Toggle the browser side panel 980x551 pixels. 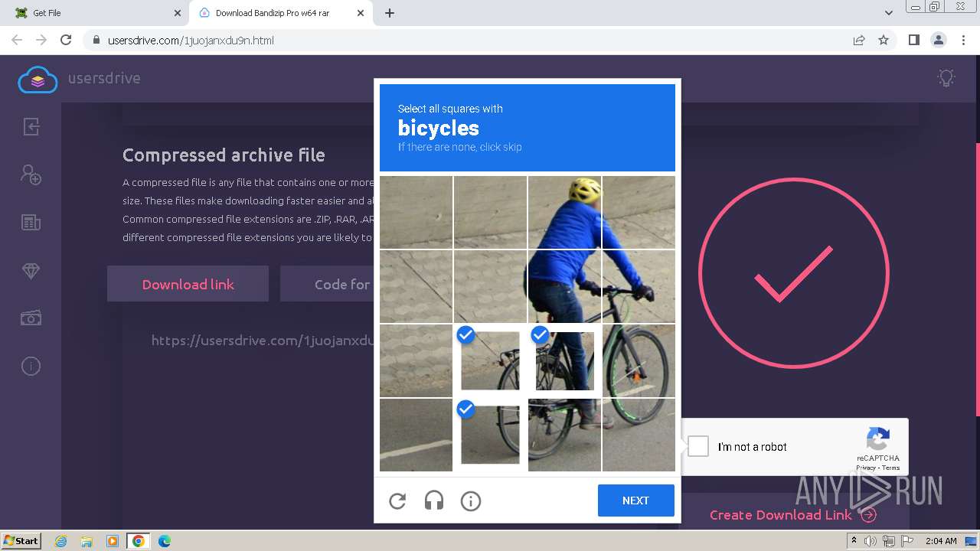[x=913, y=40]
